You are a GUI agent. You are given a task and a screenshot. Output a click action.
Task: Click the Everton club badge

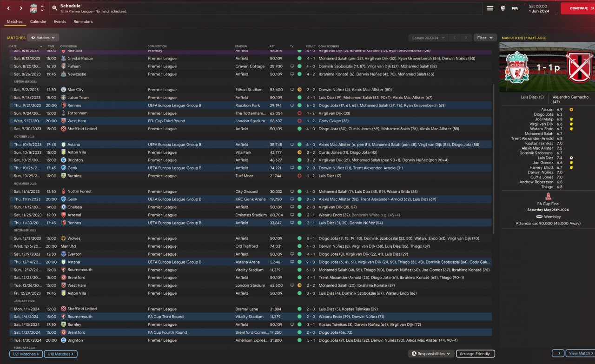(x=63, y=254)
